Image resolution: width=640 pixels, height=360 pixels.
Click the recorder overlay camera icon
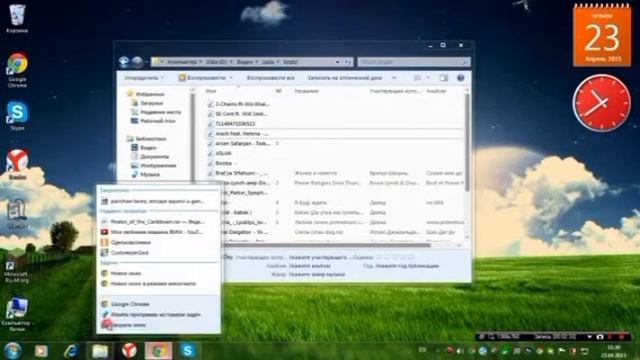click(600, 337)
